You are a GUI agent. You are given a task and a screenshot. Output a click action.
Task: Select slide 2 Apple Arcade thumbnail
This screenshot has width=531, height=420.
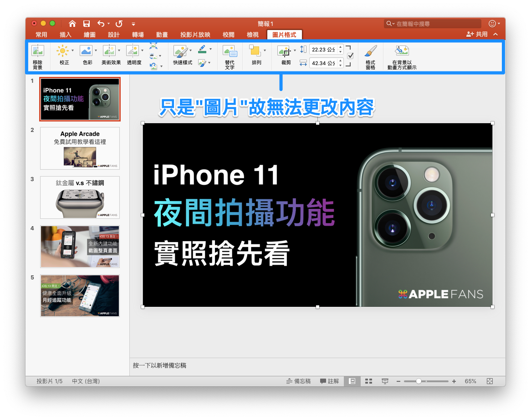[x=80, y=148]
